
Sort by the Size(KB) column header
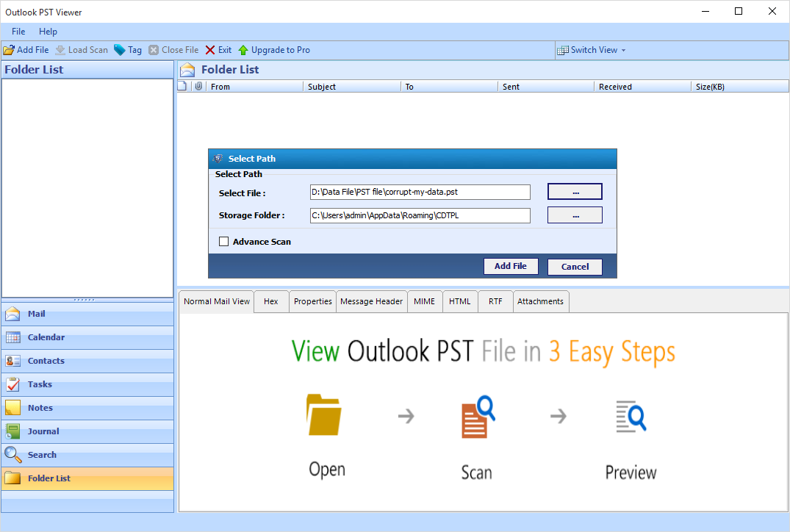tap(739, 87)
